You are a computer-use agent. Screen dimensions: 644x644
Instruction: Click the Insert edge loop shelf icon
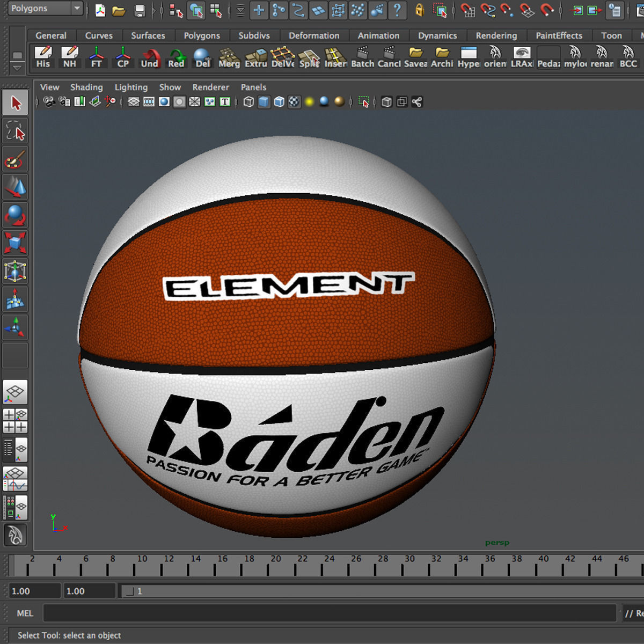click(x=336, y=58)
